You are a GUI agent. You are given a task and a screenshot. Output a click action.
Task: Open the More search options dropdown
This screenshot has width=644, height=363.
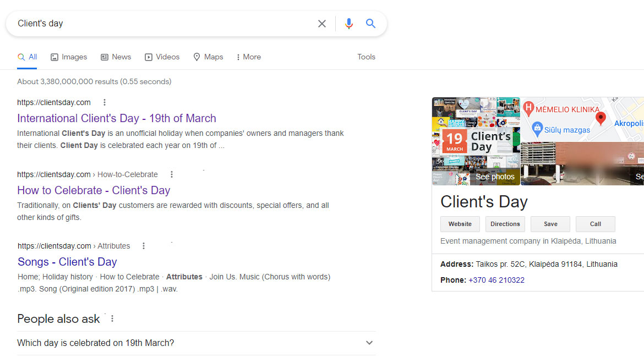[x=248, y=57]
